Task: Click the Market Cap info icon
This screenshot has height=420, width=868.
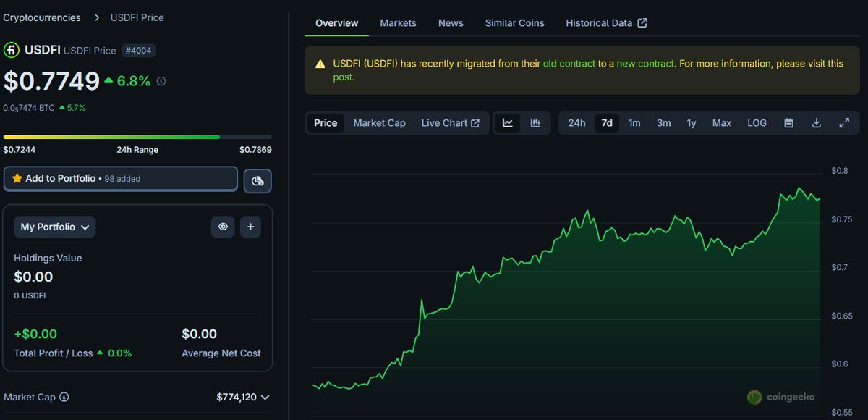Action: tap(64, 397)
